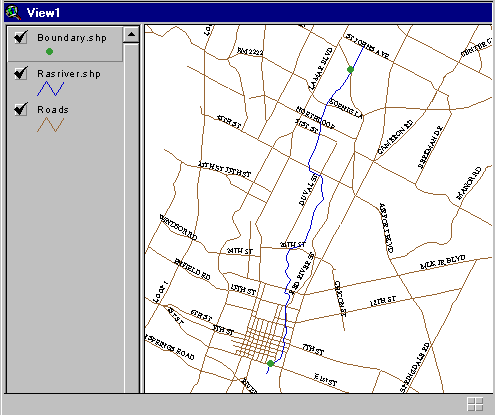The width and height of the screenshot is (495, 415).
Task: Click the RM2222 road label
Action: point(250,51)
